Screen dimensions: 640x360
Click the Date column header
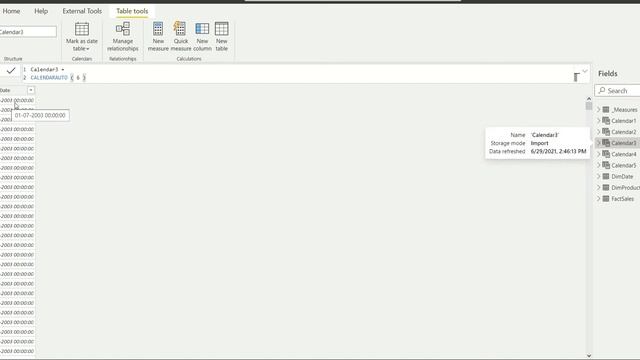17,90
